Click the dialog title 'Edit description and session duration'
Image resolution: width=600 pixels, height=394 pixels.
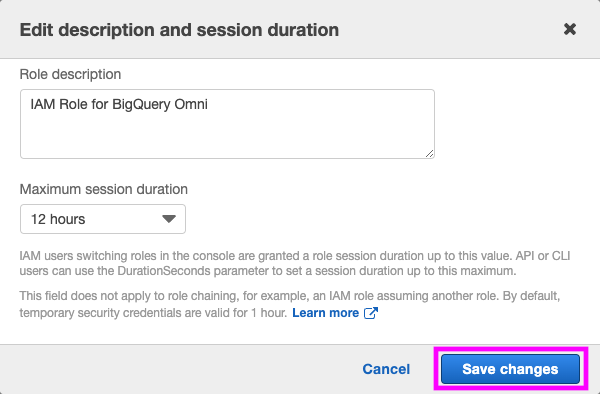pos(179,30)
